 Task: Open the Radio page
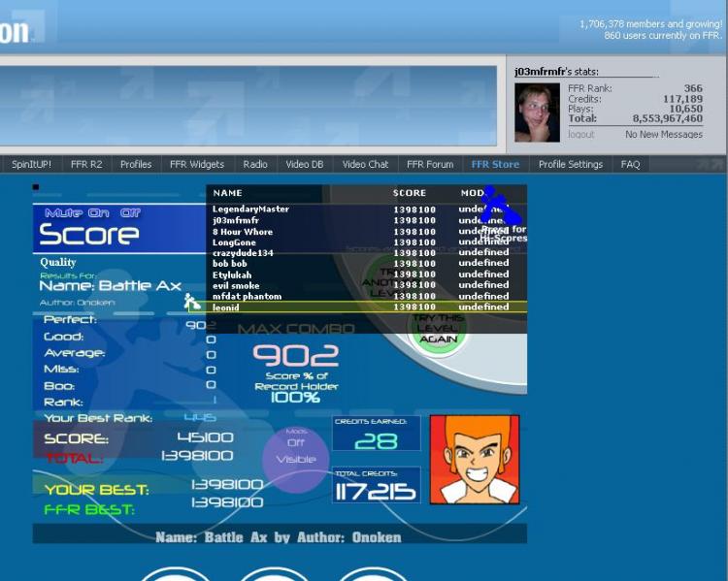point(255,164)
